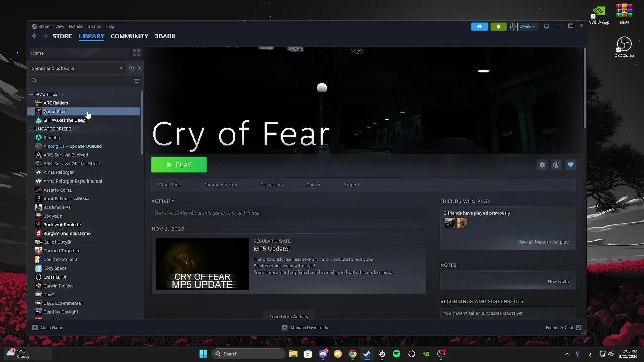644x362 pixels.
Task: Open OBS Studio desktop shortcut
Action: click(x=624, y=47)
